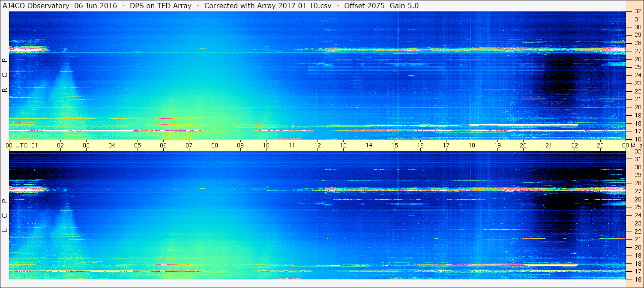Click hour 21 on the central time axis
Viewport: 644px width, 288px height.
(x=549, y=145)
